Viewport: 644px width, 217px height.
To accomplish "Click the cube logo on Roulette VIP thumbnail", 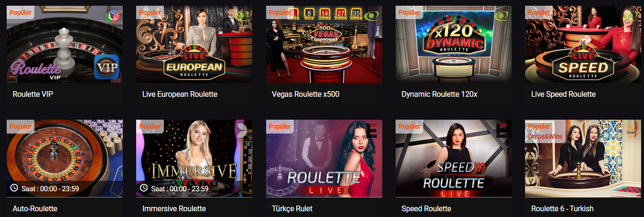I will pyautogui.click(x=113, y=16).
